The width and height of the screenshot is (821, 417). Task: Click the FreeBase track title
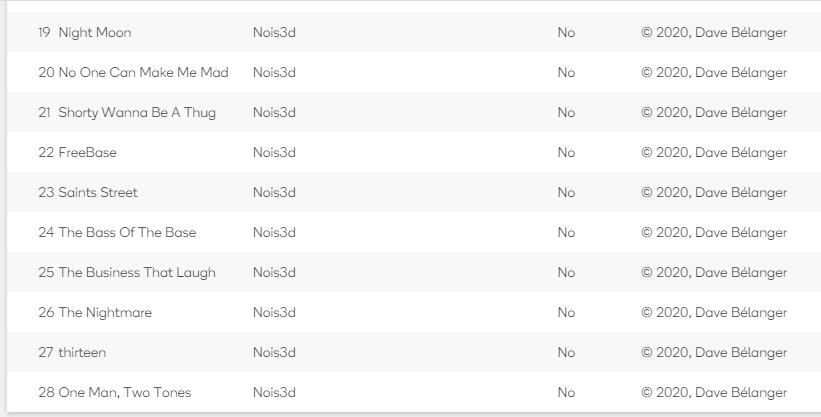(87, 152)
